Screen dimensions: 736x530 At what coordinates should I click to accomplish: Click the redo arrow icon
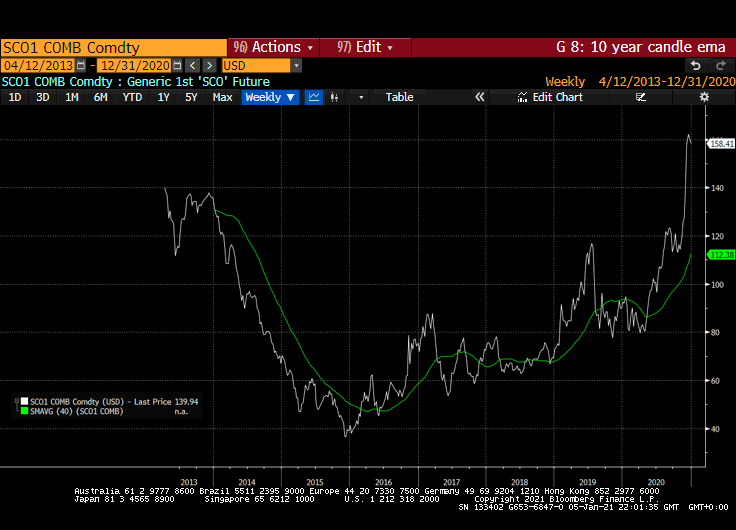[721, 65]
